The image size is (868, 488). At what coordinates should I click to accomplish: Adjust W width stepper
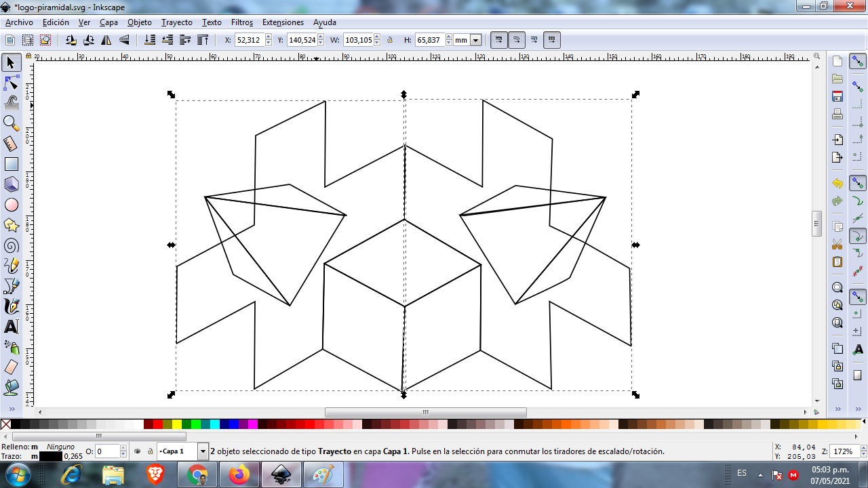(378, 40)
